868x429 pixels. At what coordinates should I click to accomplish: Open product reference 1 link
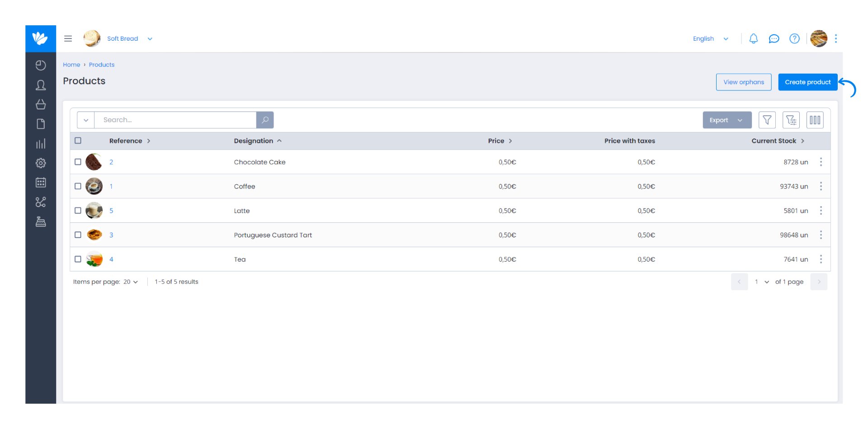coord(111,186)
